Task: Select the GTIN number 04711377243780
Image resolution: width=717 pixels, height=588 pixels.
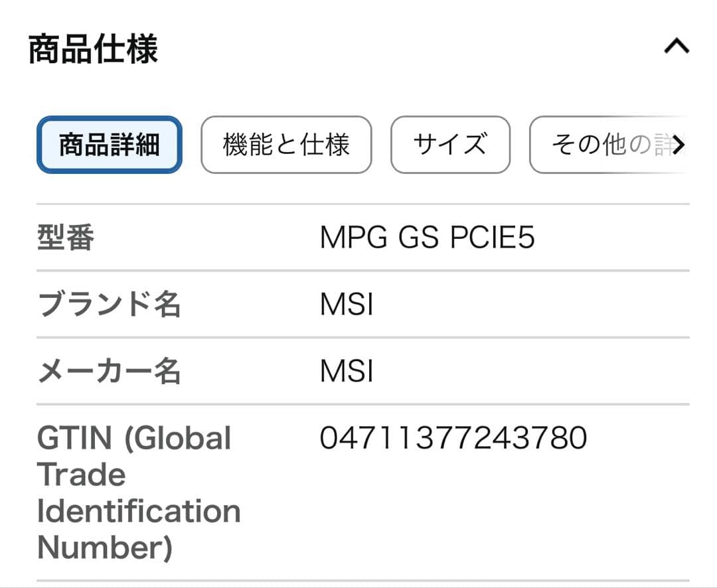Action: [x=453, y=437]
